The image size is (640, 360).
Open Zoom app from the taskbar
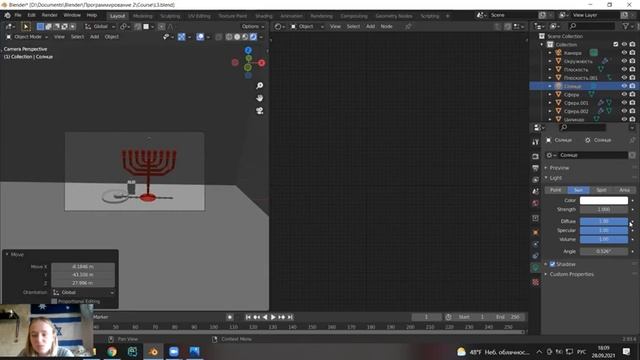(174, 351)
